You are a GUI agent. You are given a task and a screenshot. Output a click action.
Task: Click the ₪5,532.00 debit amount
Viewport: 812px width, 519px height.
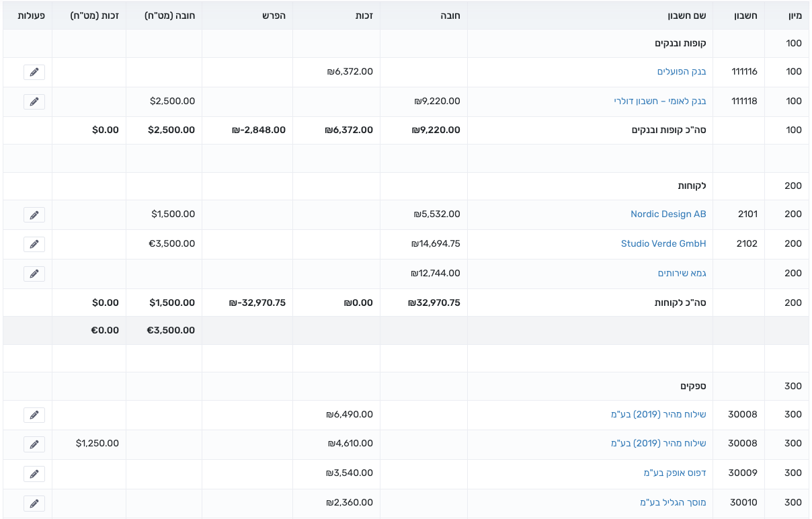pos(437,214)
